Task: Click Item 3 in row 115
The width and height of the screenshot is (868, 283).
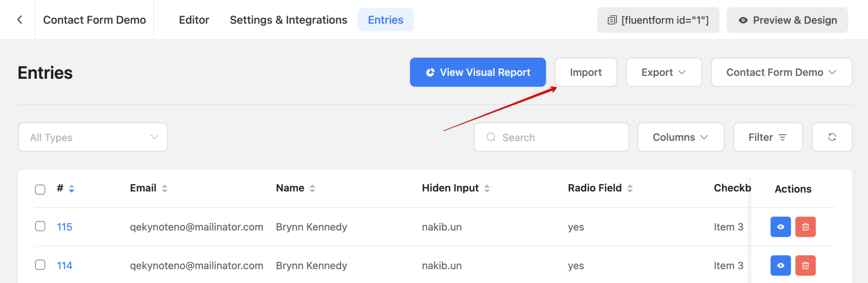Action: 729,227
